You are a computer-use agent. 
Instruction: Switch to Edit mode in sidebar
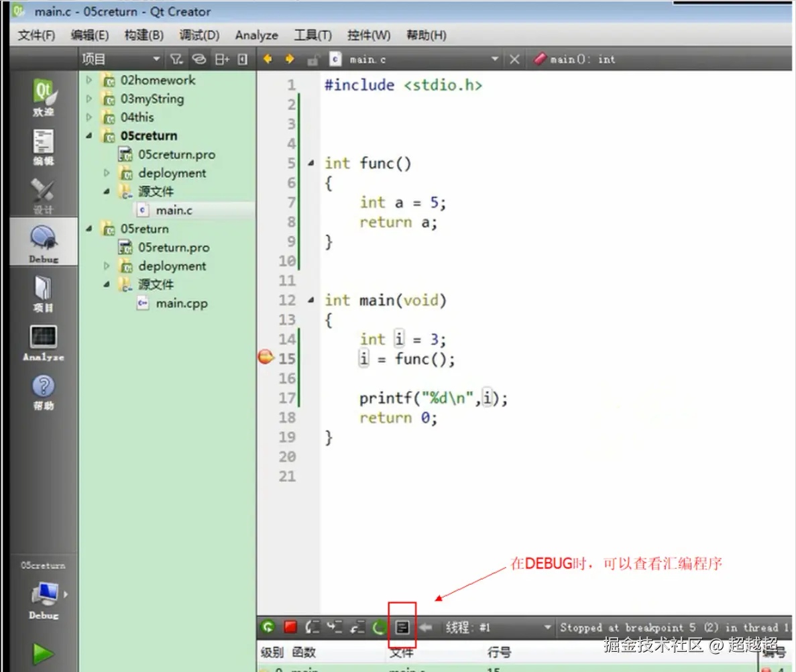click(x=44, y=147)
